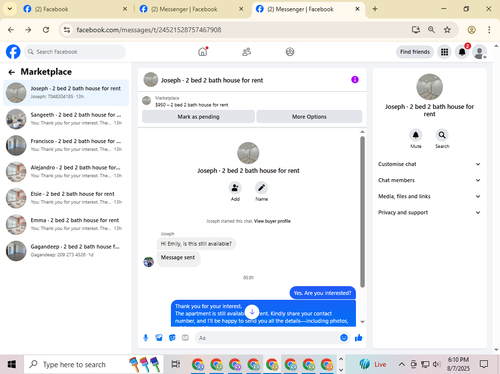Open the Friends icon in top navigation

tap(246, 52)
